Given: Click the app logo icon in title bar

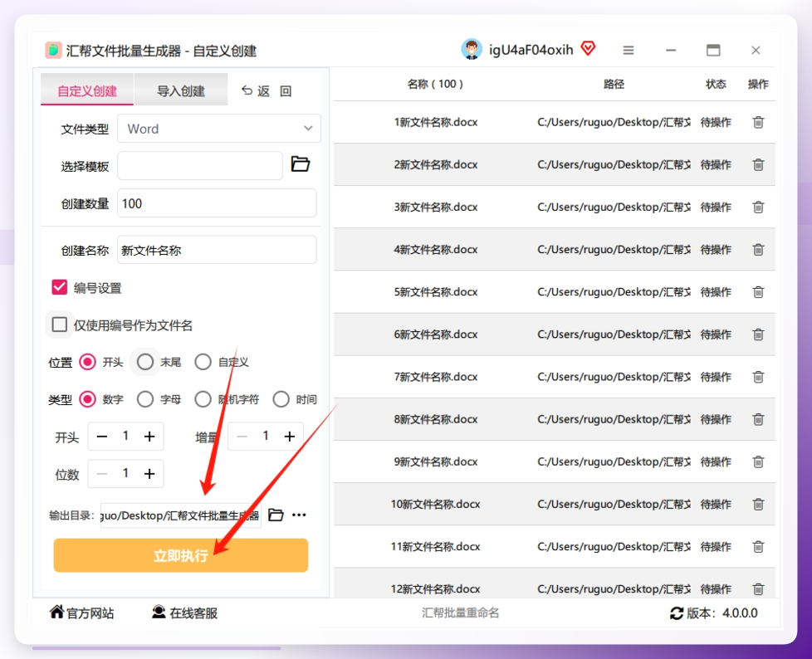Looking at the screenshot, I should (x=53, y=51).
